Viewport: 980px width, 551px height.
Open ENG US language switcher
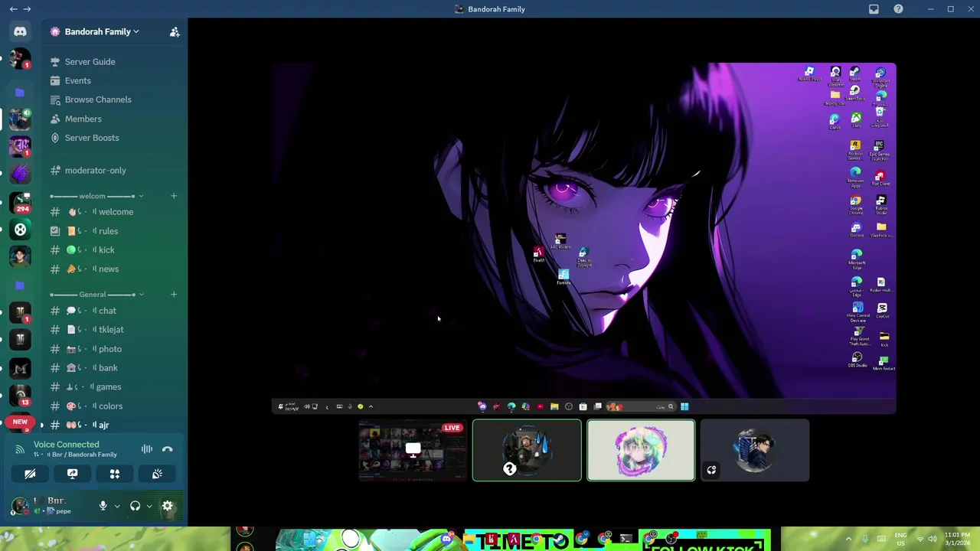click(x=900, y=539)
